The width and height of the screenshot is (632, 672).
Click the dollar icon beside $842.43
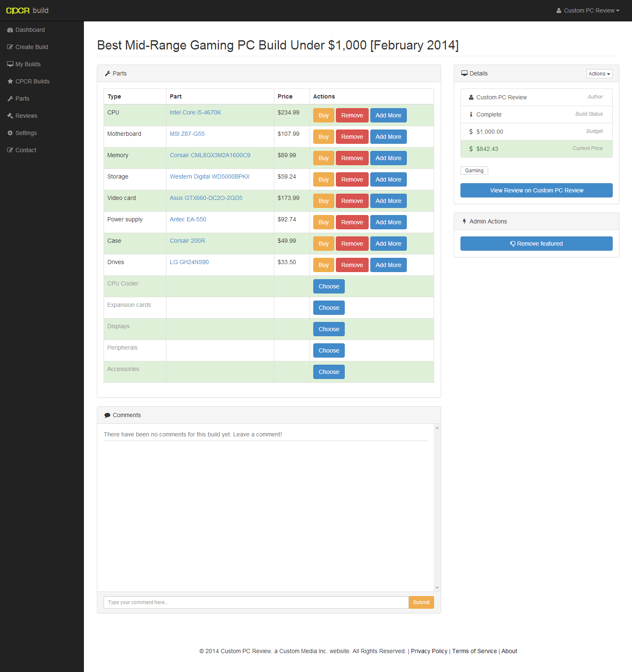(x=471, y=149)
